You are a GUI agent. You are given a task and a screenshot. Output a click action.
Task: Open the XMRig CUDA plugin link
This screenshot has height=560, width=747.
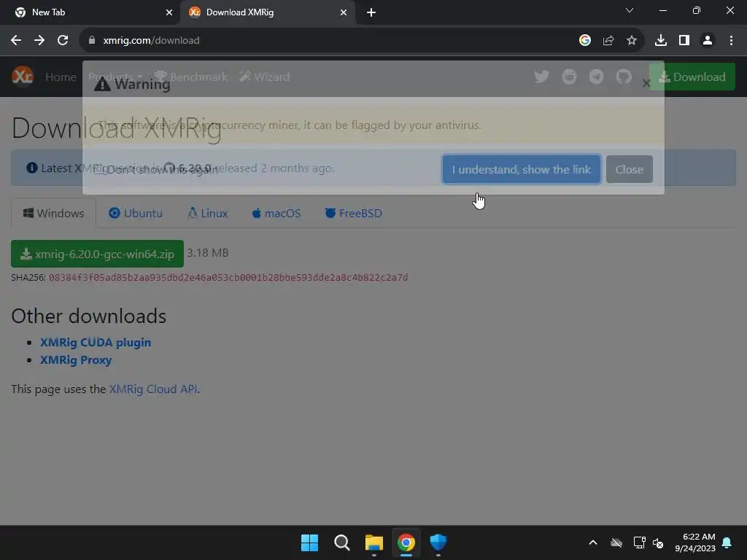[96, 343]
